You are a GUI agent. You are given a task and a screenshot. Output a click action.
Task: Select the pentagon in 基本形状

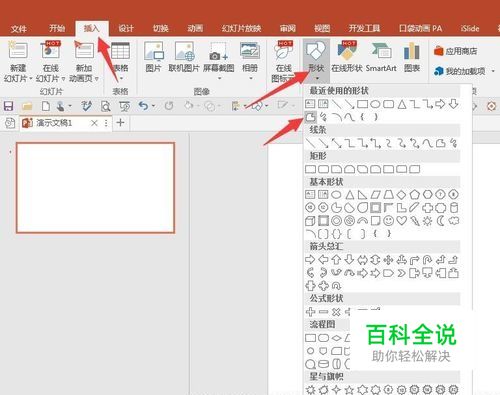tap(414, 195)
